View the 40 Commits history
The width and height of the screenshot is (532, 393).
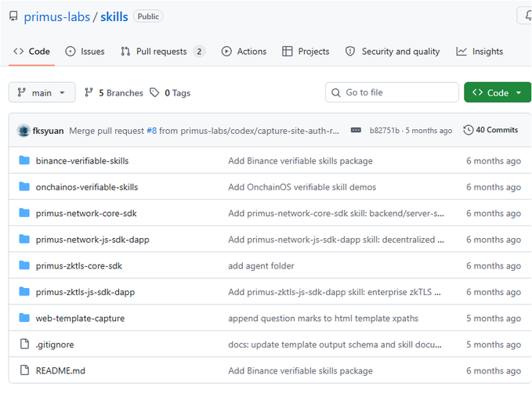click(490, 130)
